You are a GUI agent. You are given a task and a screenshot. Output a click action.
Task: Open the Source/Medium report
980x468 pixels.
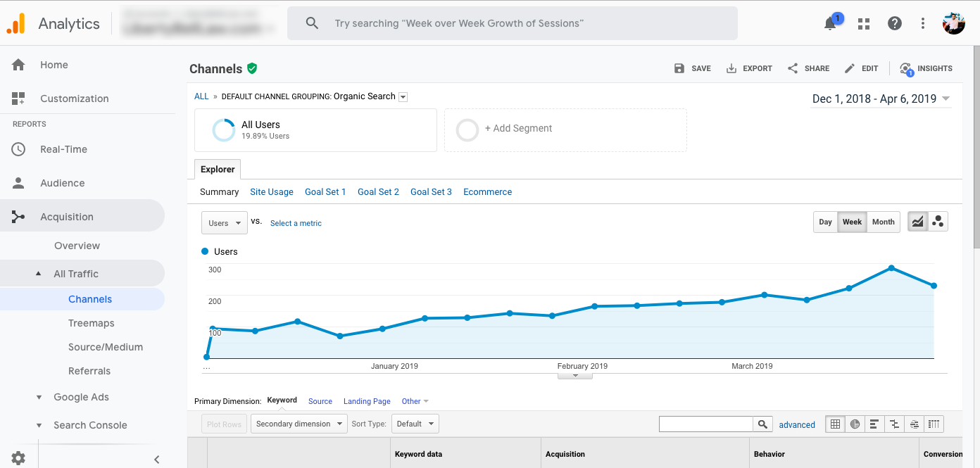(x=106, y=347)
